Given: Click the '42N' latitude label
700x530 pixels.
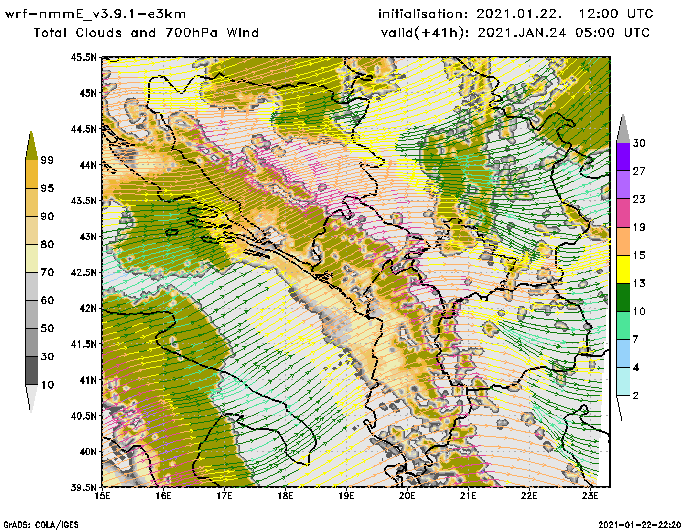Looking at the screenshot, I should [x=88, y=308].
